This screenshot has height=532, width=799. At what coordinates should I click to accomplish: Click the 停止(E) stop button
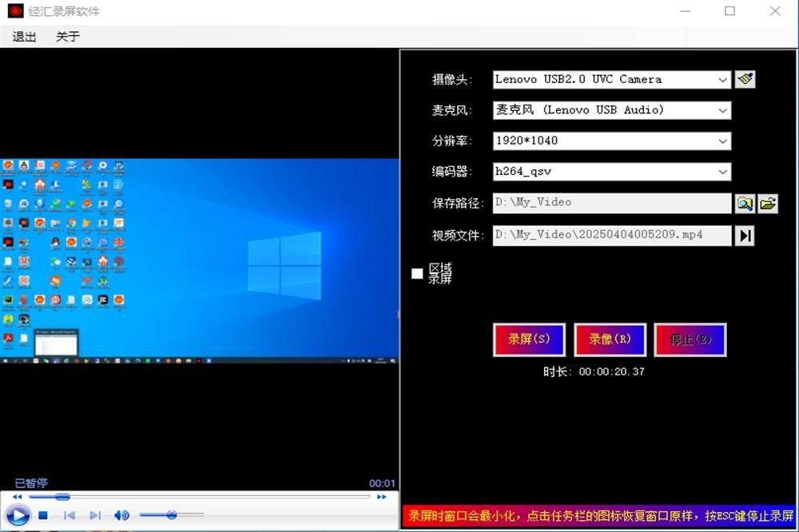click(x=690, y=339)
